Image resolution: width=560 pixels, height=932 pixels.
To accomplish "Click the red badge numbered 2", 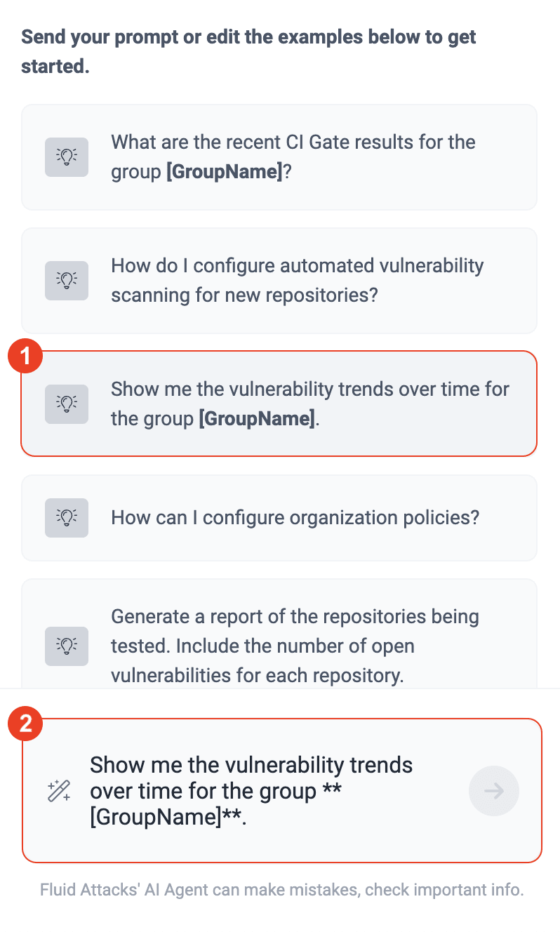I will click(26, 724).
